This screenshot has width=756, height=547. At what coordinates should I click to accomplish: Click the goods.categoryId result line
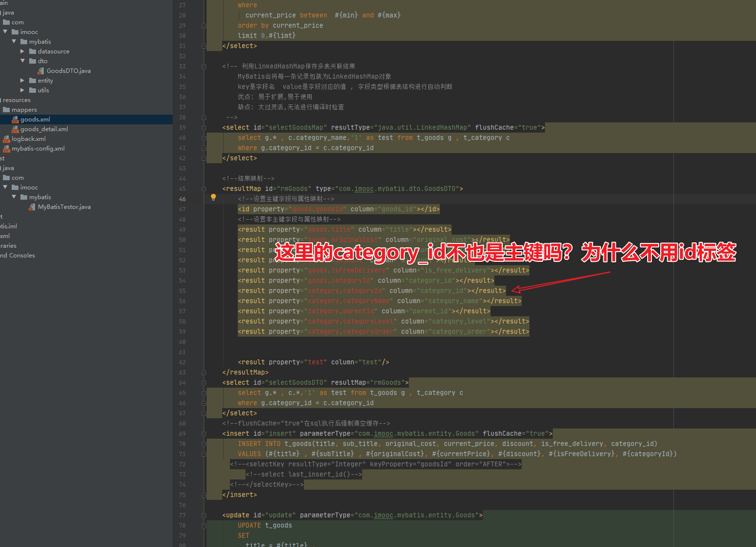pyautogui.click(x=366, y=281)
